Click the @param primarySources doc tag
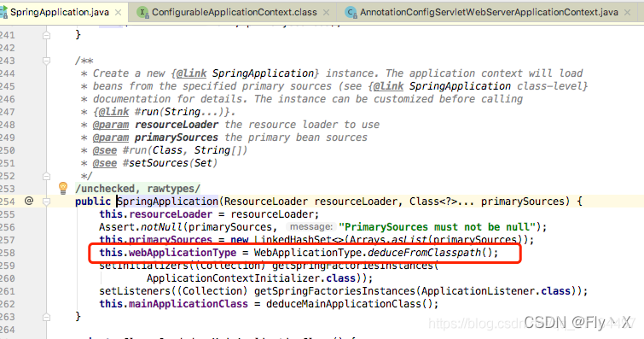644x339 pixels. (155, 137)
